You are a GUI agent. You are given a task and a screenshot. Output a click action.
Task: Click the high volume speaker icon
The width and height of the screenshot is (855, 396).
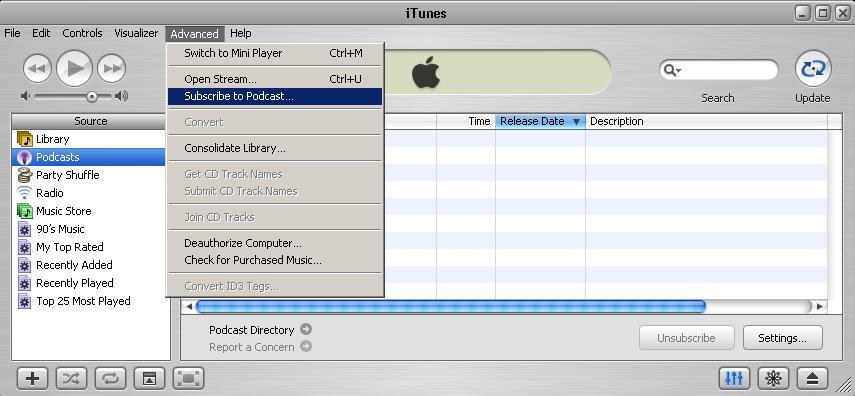click(x=122, y=97)
